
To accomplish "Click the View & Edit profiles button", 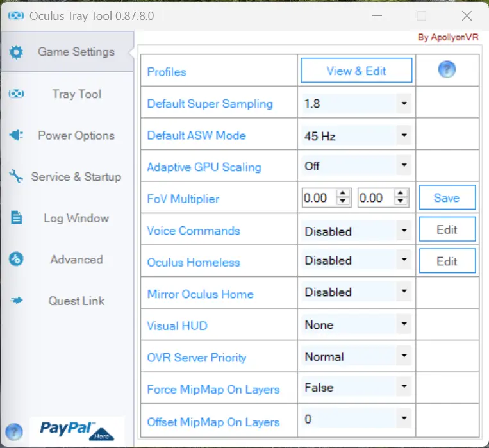I will pos(356,71).
